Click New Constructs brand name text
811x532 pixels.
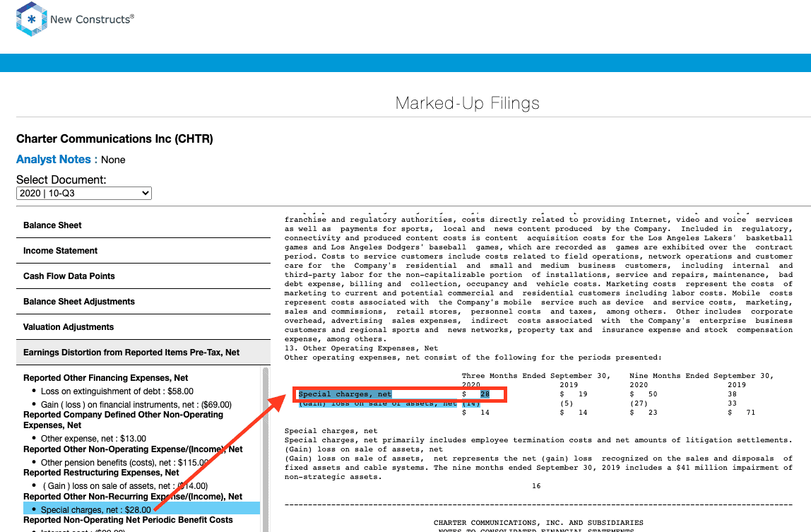92,19
